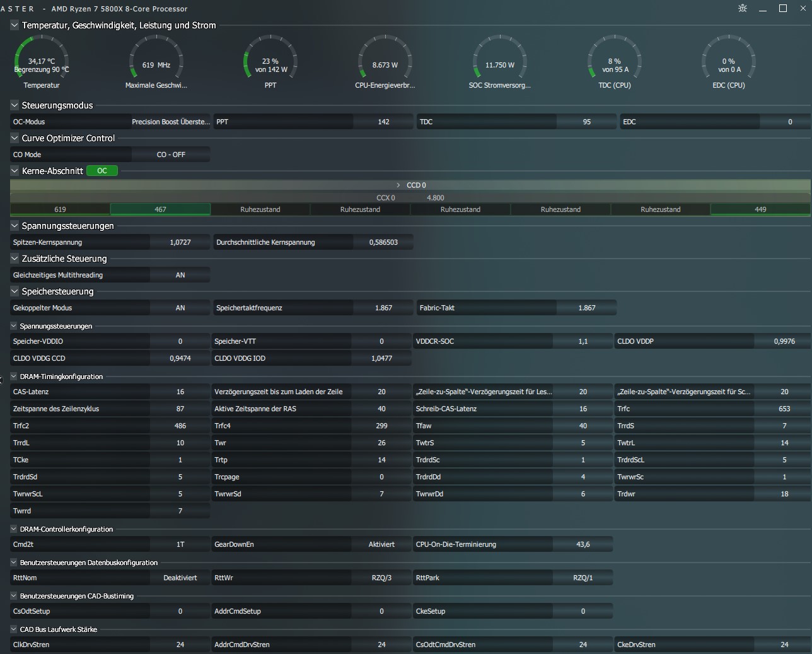Click the Twr value 26
The image size is (812, 654).
point(381,443)
